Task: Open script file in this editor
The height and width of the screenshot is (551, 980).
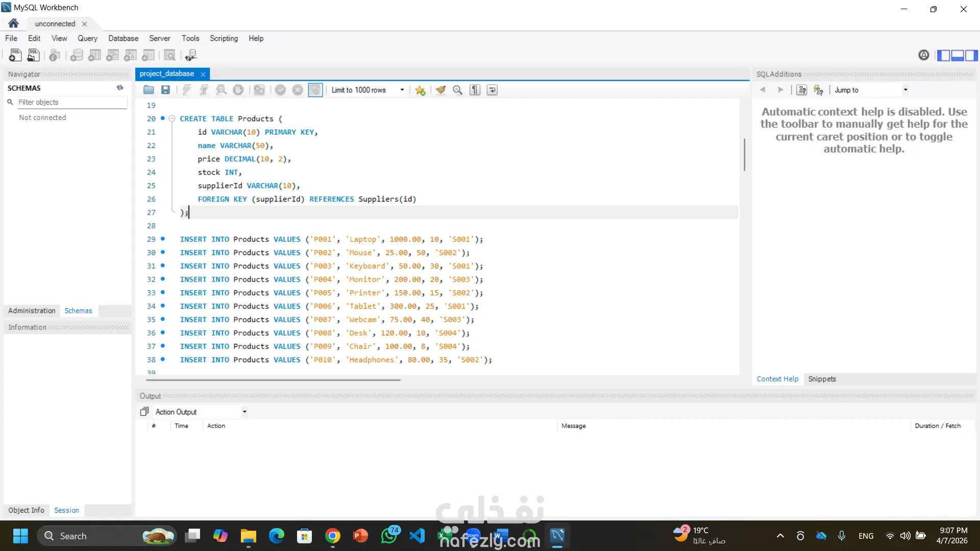Action: 149,90
